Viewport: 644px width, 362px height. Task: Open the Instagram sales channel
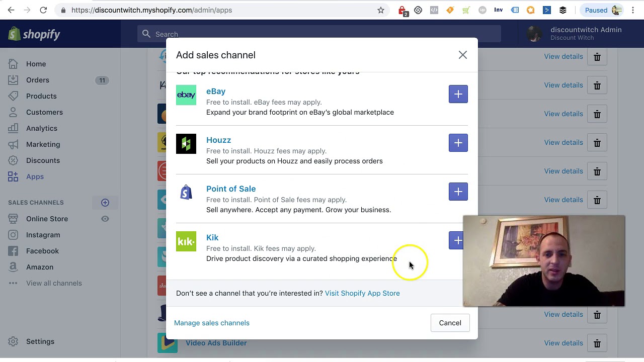[43, 235]
